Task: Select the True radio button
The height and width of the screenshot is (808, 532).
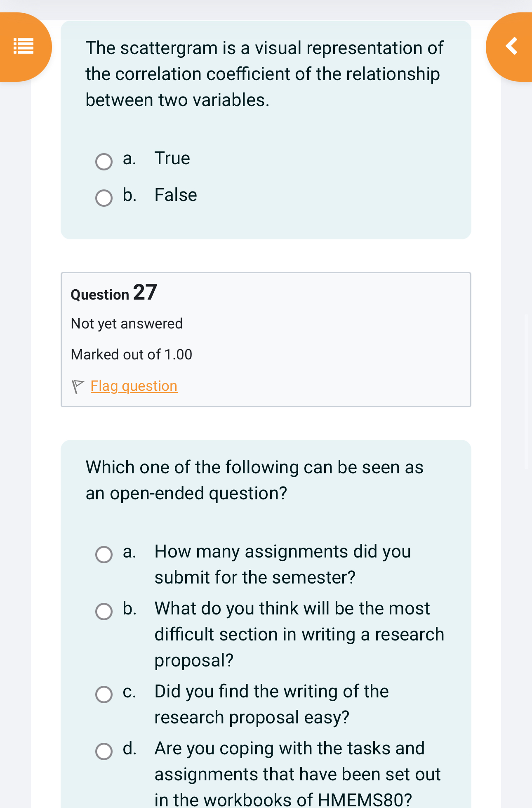Action: coord(104,162)
